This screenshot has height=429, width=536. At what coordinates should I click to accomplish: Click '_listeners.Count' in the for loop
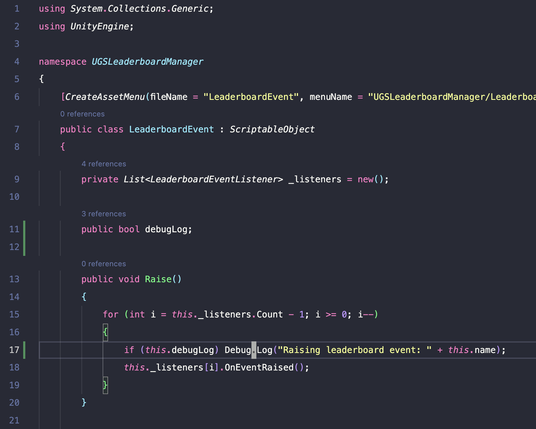coord(241,314)
